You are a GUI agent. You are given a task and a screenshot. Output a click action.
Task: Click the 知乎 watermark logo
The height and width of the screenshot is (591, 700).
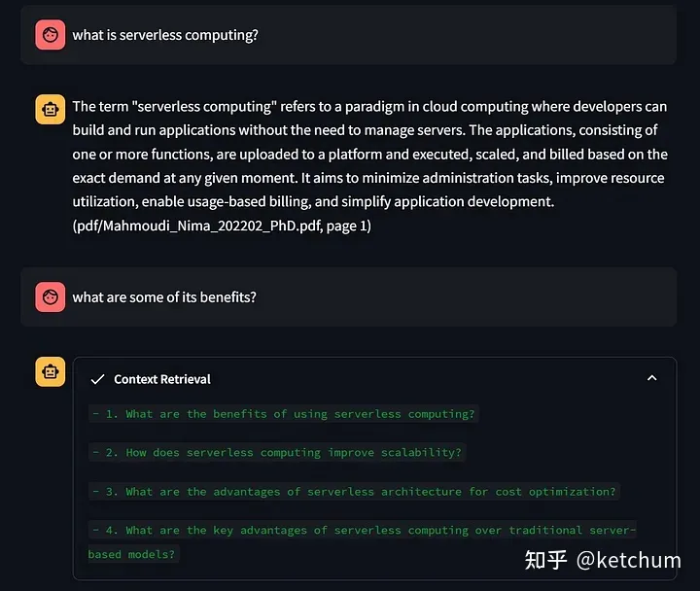click(545, 560)
